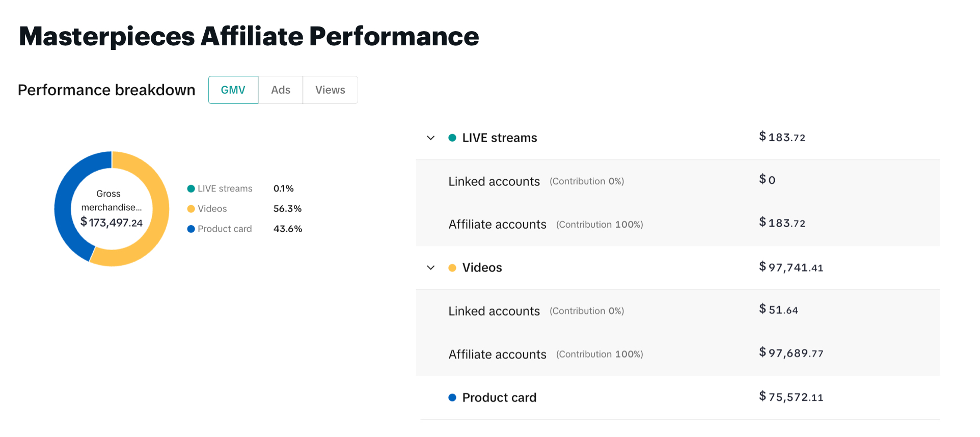The image size is (980, 437).
Task: Open the Ads tab
Action: pyautogui.click(x=281, y=90)
